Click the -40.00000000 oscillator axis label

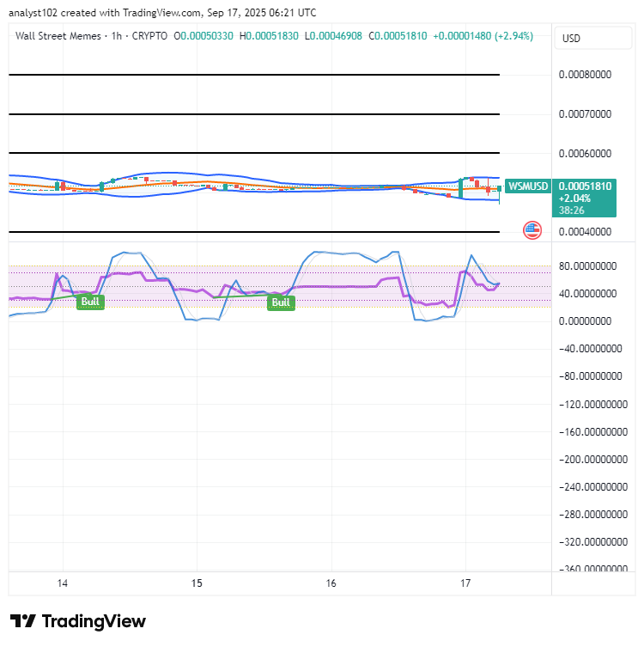tap(591, 349)
